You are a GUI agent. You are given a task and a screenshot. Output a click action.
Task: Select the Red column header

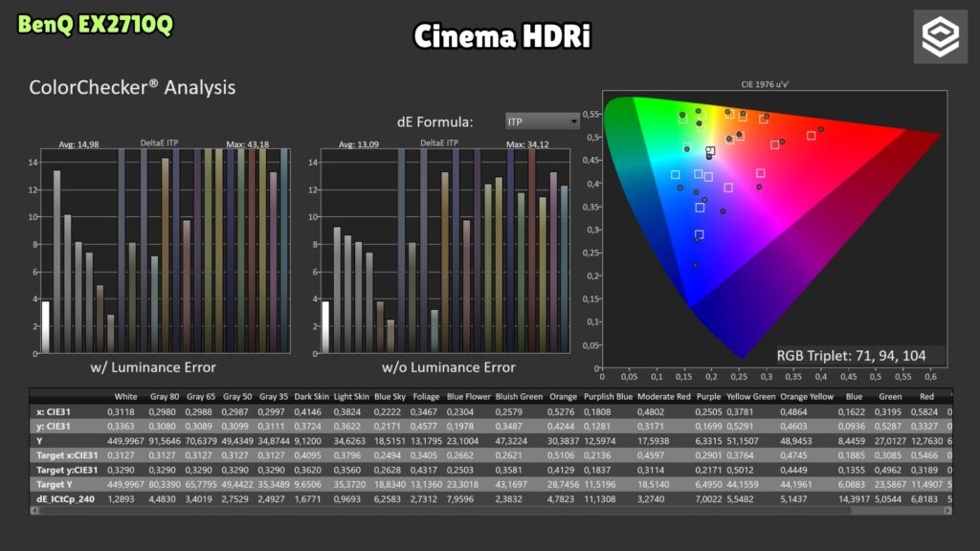click(x=926, y=397)
